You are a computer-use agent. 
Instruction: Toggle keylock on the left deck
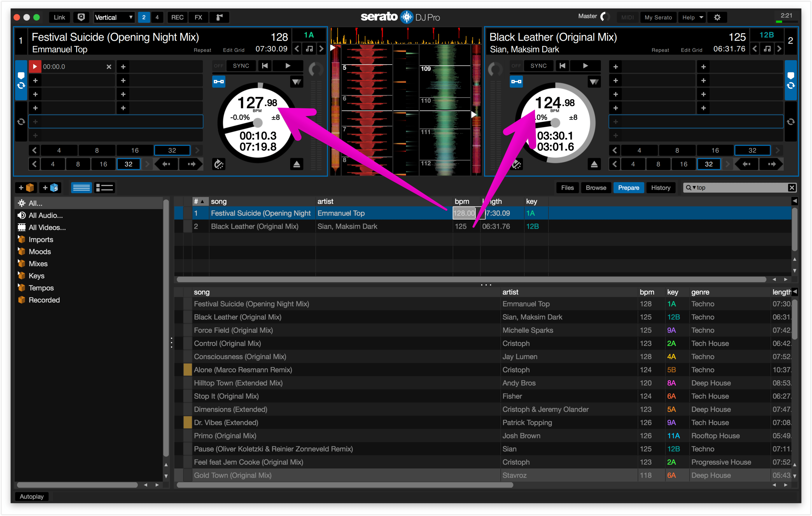pos(219,81)
